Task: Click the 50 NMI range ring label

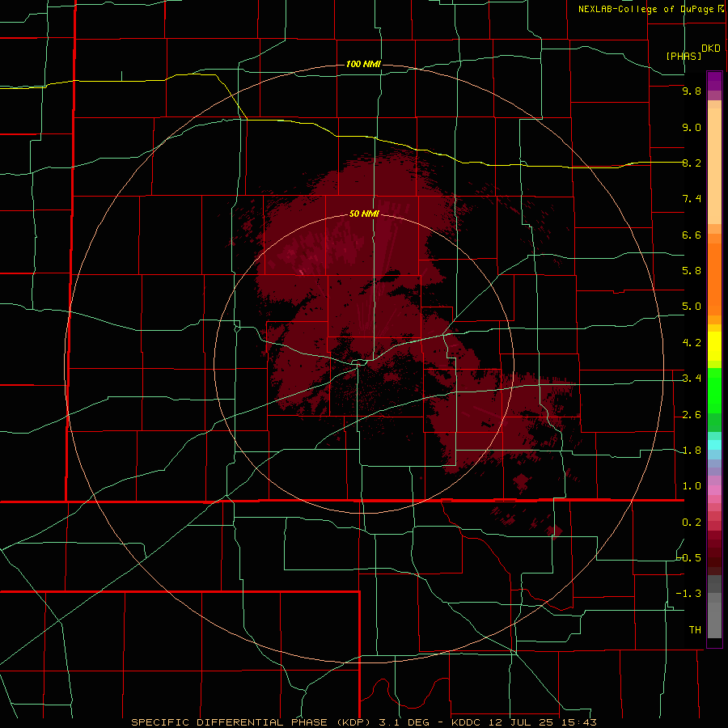Action: click(364, 214)
